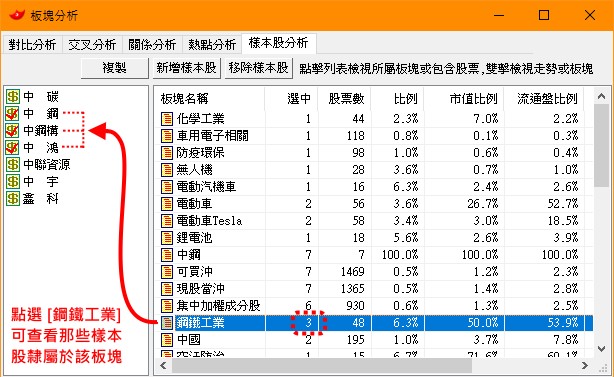Screen dimensions: 614x377
Task: Toggle the stock icon for 中宇
Action: 13,182
